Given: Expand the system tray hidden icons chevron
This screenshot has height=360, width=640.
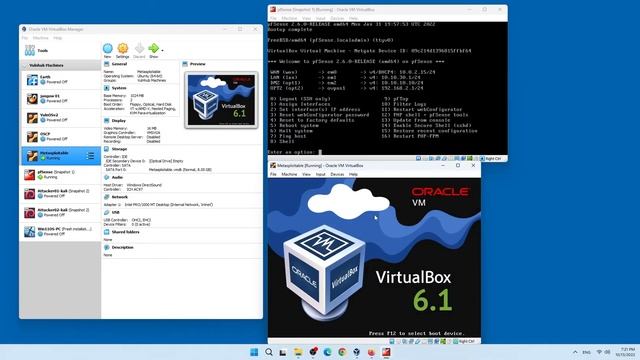Looking at the screenshot, I should (575, 352).
